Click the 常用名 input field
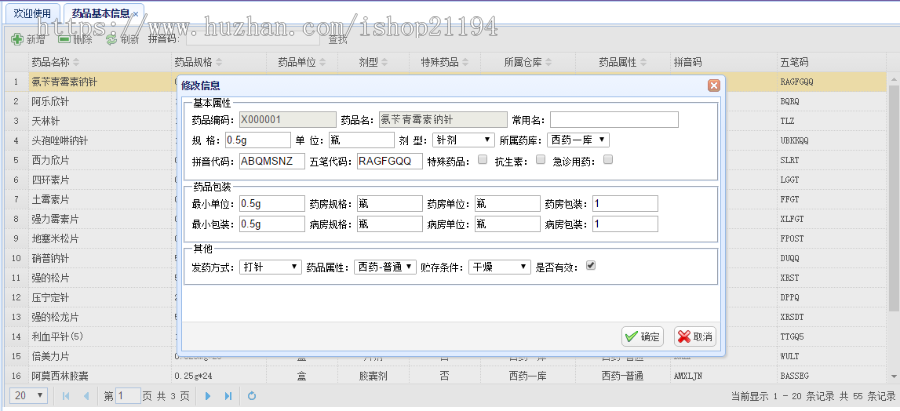This screenshot has height=411, width=900. 614,120
